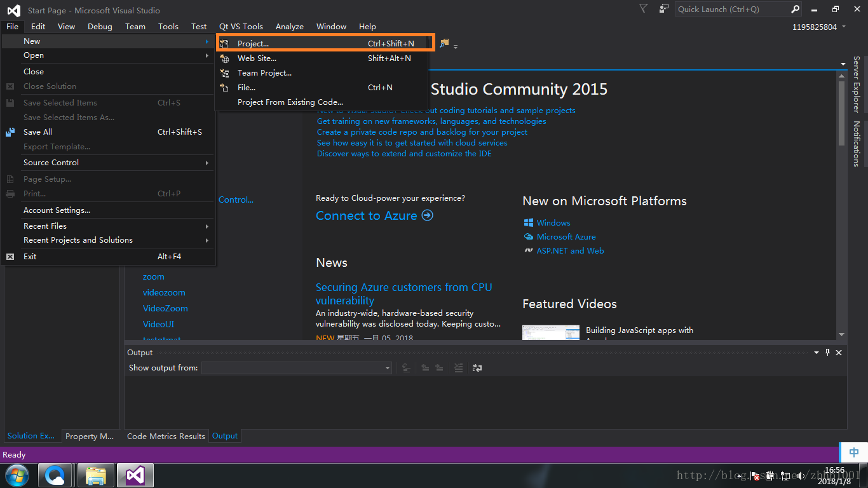This screenshot has height=488, width=868.
Task: Expand the account 1195825804 dropdown
Action: pyautogui.click(x=844, y=27)
